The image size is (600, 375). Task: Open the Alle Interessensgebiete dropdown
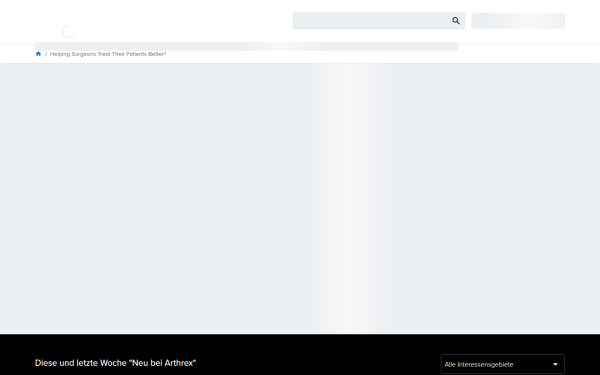coord(502,364)
